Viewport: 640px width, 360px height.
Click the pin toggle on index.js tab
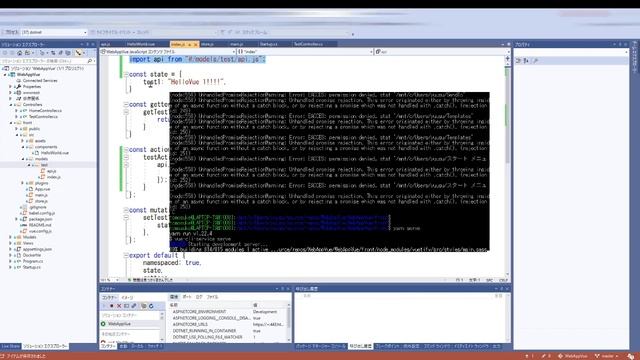point(189,44)
